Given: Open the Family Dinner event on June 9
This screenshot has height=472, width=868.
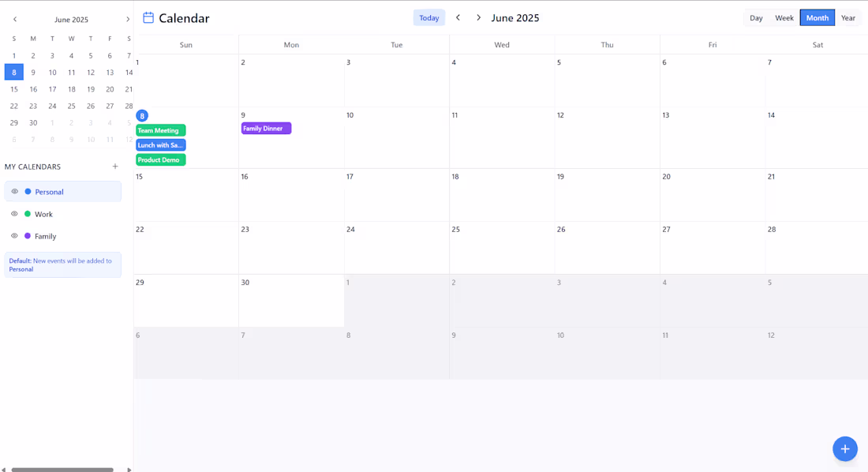Looking at the screenshot, I should click(x=266, y=127).
